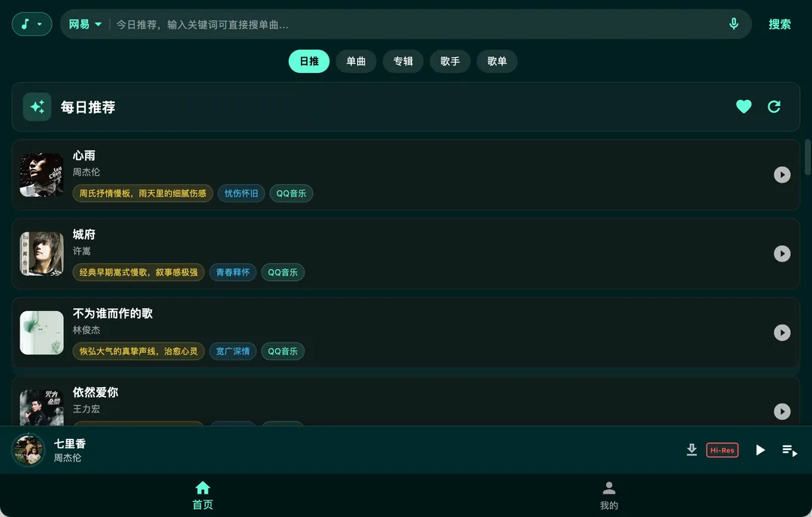The width and height of the screenshot is (812, 517).
Task: Click the 搜索 search button
Action: tap(780, 24)
